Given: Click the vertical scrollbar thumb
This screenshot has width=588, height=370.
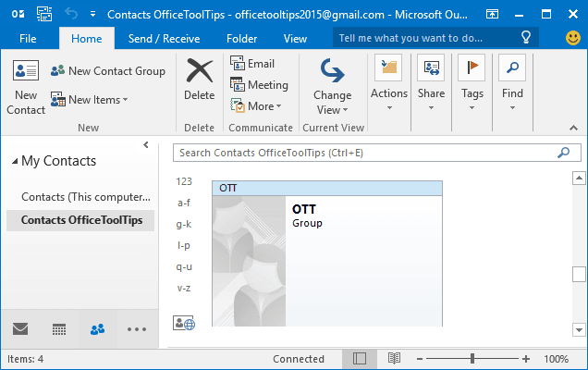Looking at the screenshot, I should 579,275.
